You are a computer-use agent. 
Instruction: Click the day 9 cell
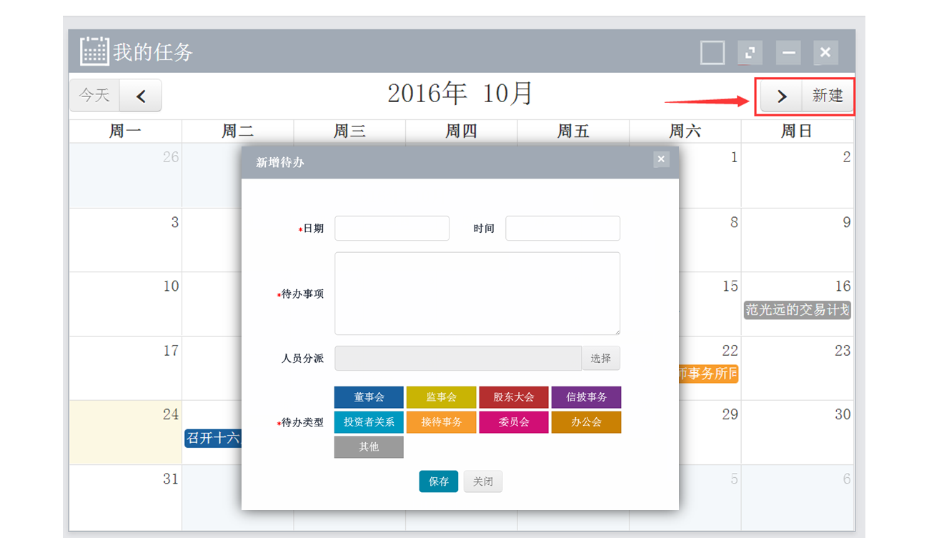tap(798, 240)
